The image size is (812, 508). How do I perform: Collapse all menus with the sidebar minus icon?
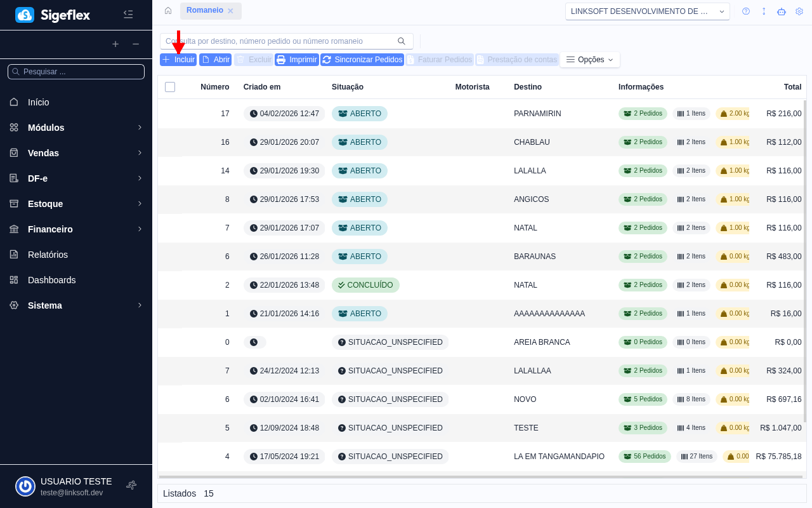point(136,44)
